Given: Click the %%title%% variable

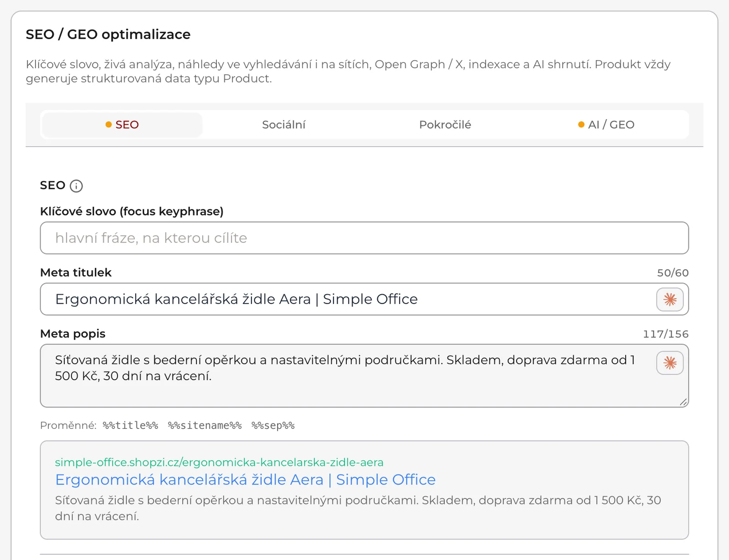Looking at the screenshot, I should 130,425.
